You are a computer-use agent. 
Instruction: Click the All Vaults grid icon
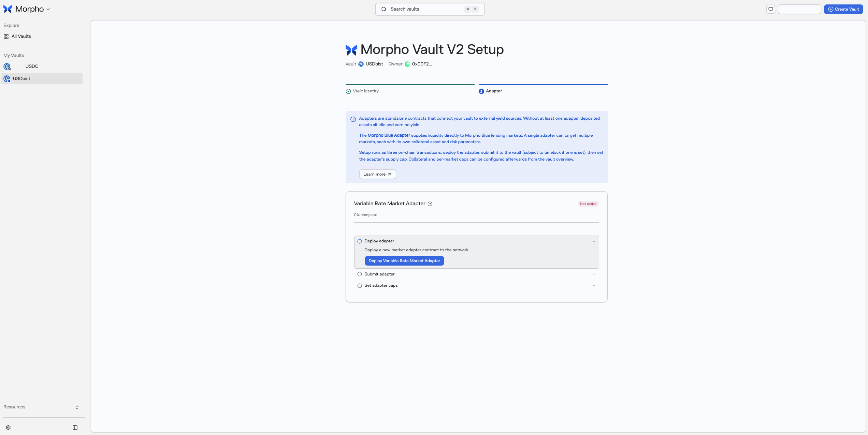coord(6,36)
